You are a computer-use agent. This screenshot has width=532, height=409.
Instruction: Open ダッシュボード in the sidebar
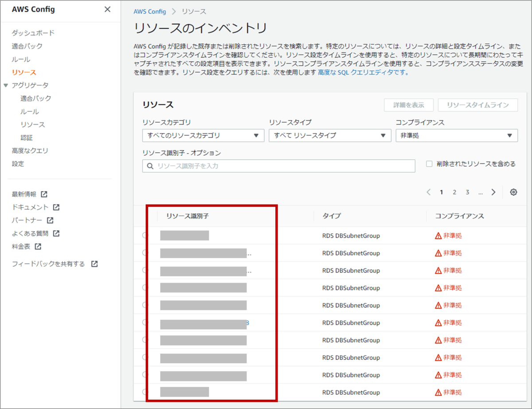pyautogui.click(x=33, y=33)
